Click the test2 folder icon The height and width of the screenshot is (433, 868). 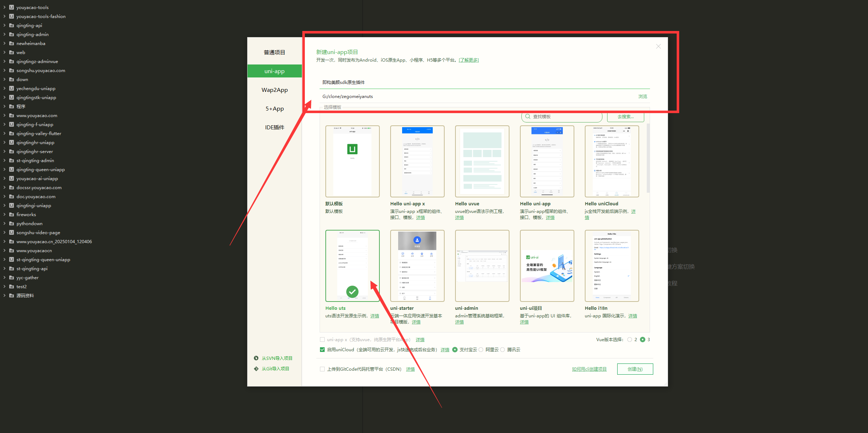coord(12,286)
